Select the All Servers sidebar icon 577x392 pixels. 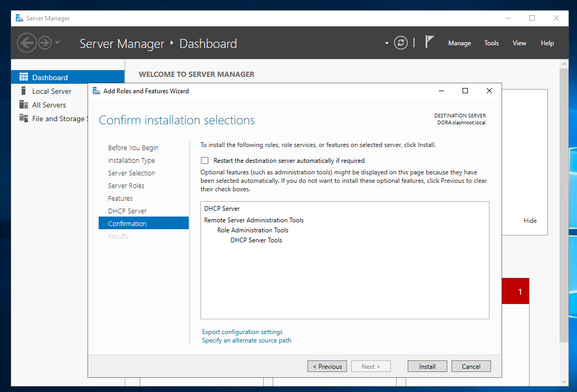click(x=23, y=105)
